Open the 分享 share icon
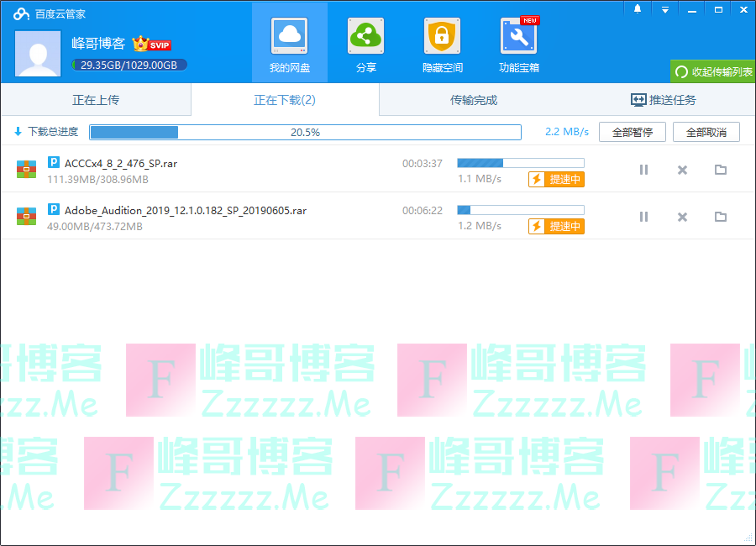The height and width of the screenshot is (546, 756). (365, 36)
